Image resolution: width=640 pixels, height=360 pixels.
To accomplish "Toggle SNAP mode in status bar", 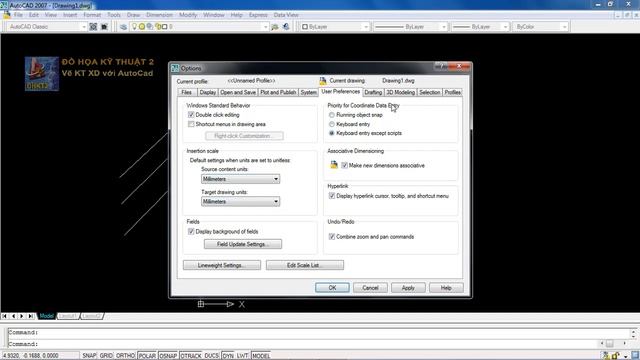I will (89, 356).
